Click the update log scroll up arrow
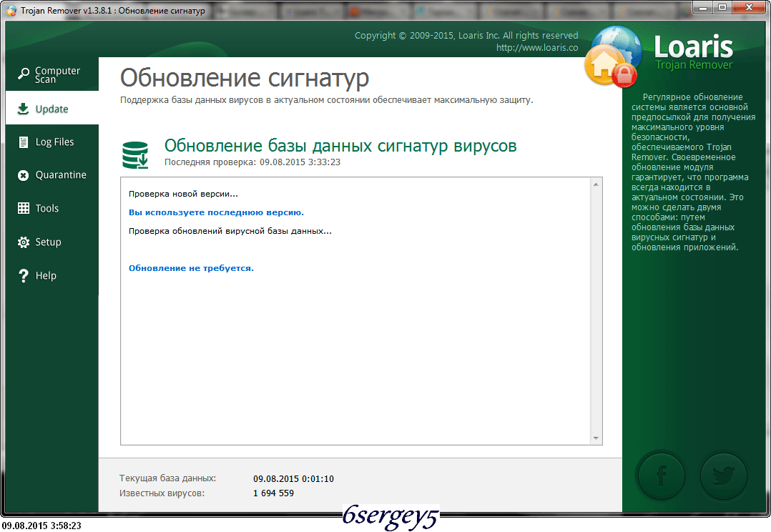 [596, 184]
